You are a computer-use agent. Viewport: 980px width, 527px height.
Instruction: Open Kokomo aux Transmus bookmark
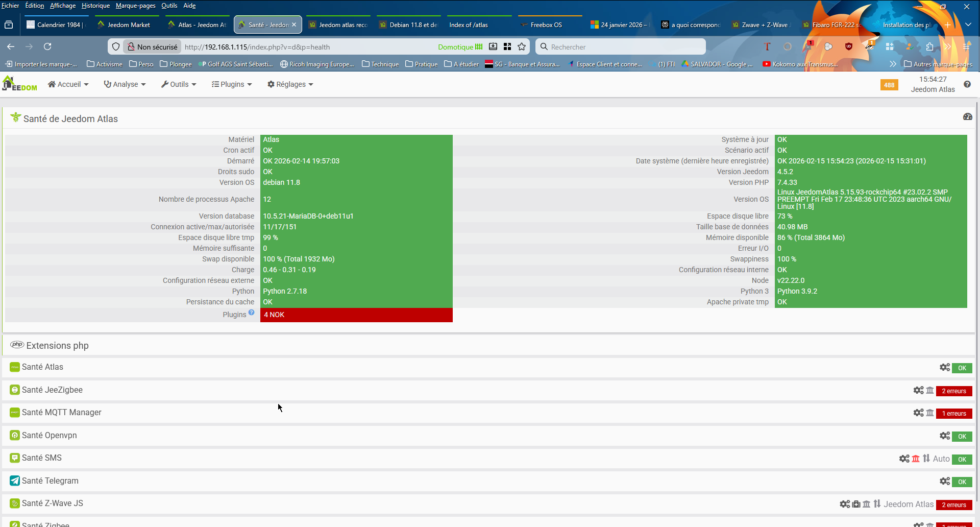point(800,64)
